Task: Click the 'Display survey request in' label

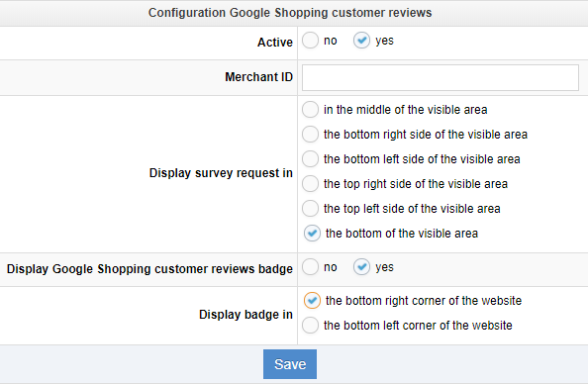Action: pos(221,173)
